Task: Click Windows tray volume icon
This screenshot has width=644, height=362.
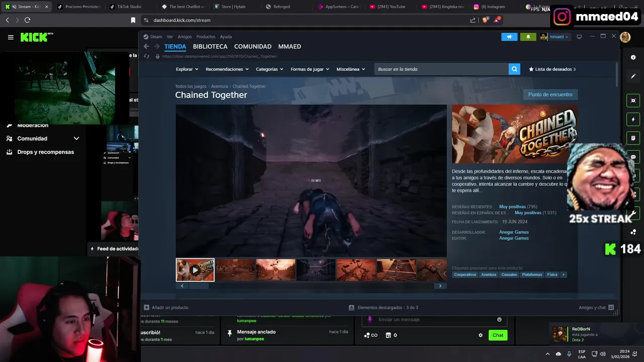Action: click(x=604, y=354)
